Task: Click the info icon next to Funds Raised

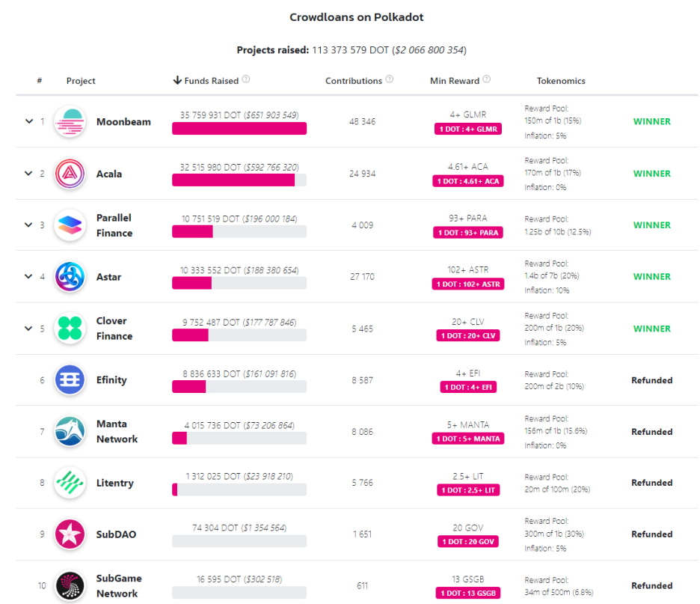Action: [246, 79]
